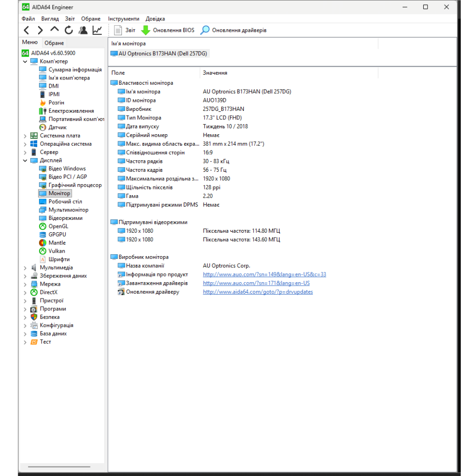This screenshot has height=476, width=476.
Task: Open the Датчик sensor page icon
Action: click(42, 127)
